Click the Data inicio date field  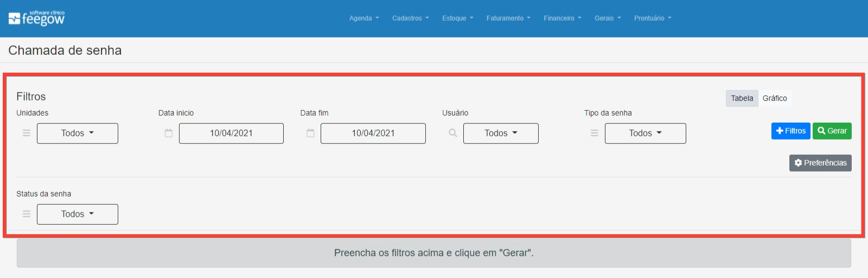coord(231,133)
